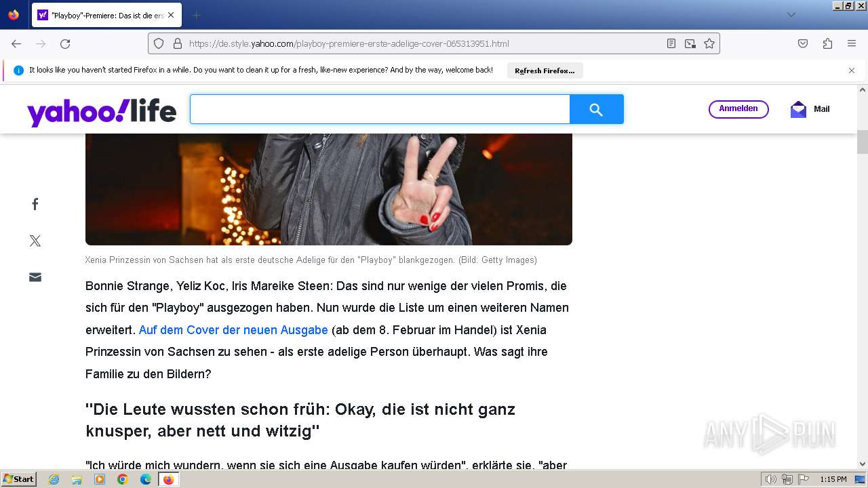Click the blue search magnifier button
The width and height of the screenshot is (868, 488).
(597, 109)
